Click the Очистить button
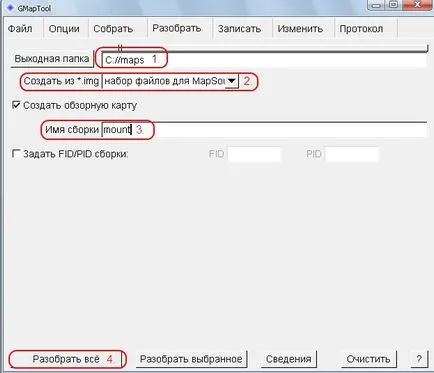The width and height of the screenshot is (434, 373). pos(369,359)
